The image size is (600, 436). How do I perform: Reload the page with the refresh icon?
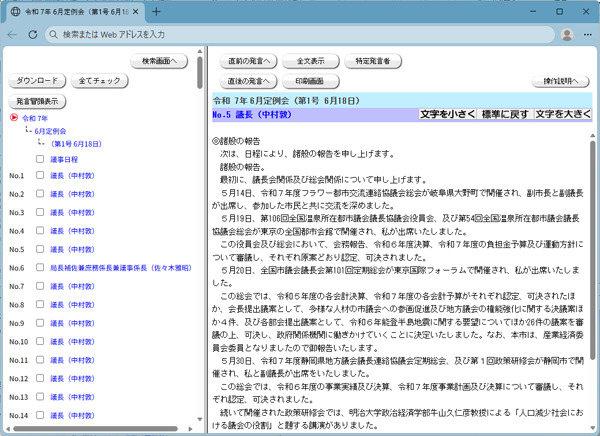(x=33, y=34)
